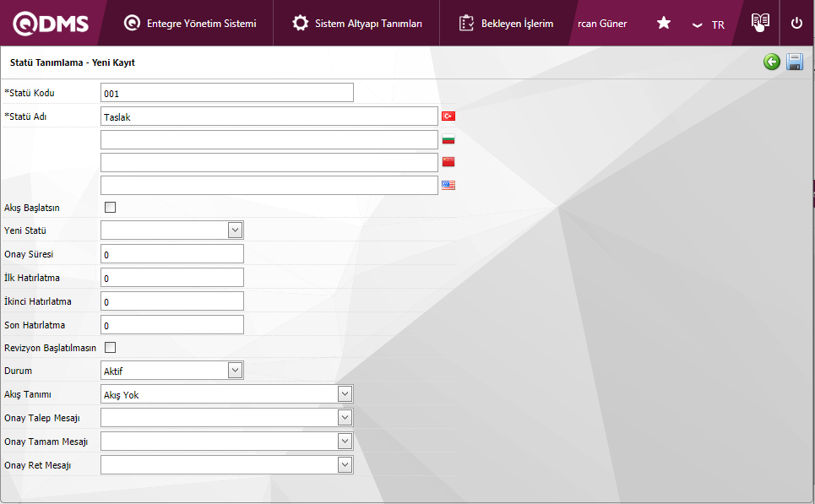Image resolution: width=815 pixels, height=504 pixels.
Task: Expand the TR language selector
Action: pyautogui.click(x=709, y=24)
